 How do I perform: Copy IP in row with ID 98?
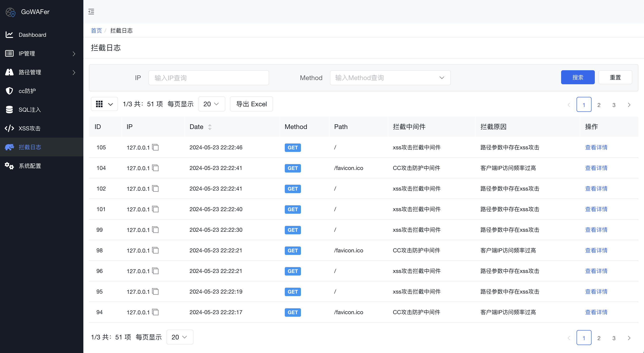coord(155,250)
